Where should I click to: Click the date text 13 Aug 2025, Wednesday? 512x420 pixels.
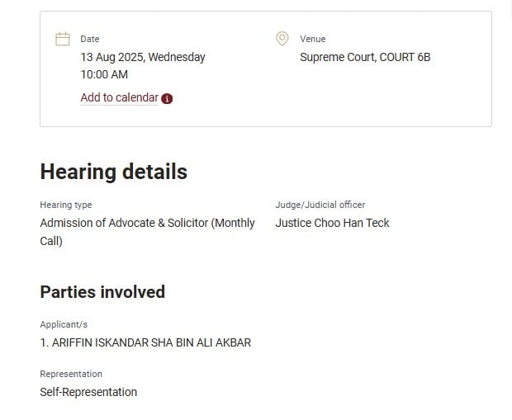[143, 57]
